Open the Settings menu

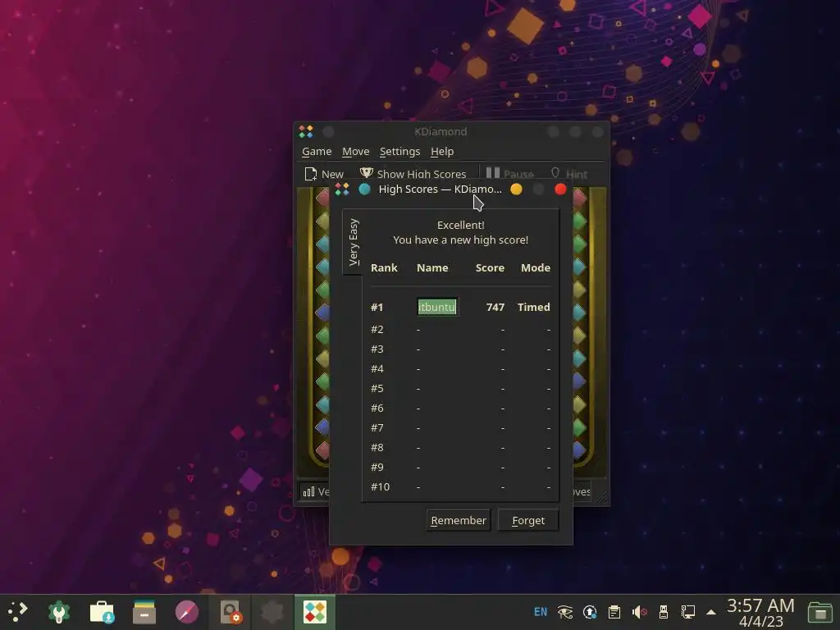399,152
